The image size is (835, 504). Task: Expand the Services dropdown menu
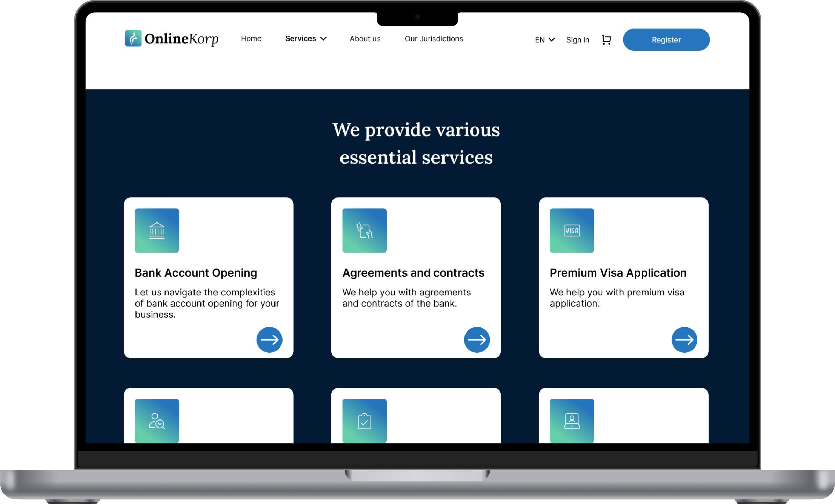coord(306,39)
